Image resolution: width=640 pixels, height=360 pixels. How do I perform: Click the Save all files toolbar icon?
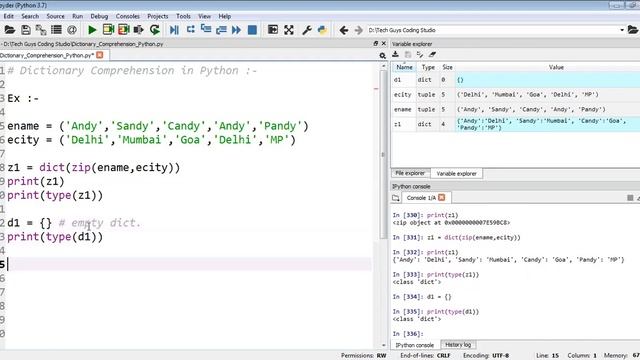click(41, 30)
